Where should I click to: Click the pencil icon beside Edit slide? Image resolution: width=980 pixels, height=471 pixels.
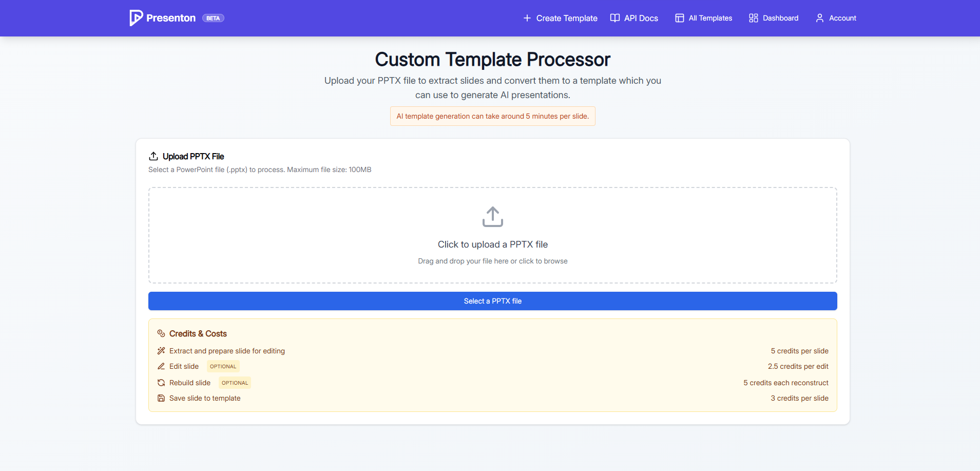click(161, 366)
